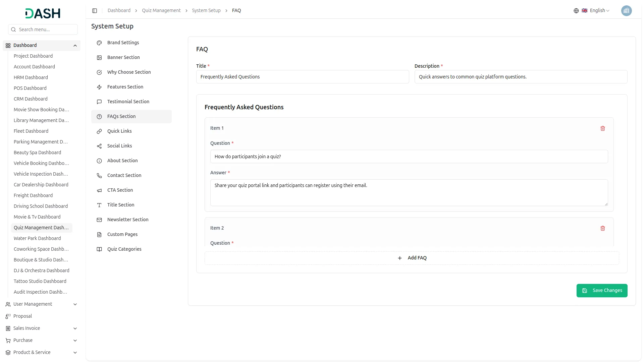Click the user avatar icon

coord(626,11)
